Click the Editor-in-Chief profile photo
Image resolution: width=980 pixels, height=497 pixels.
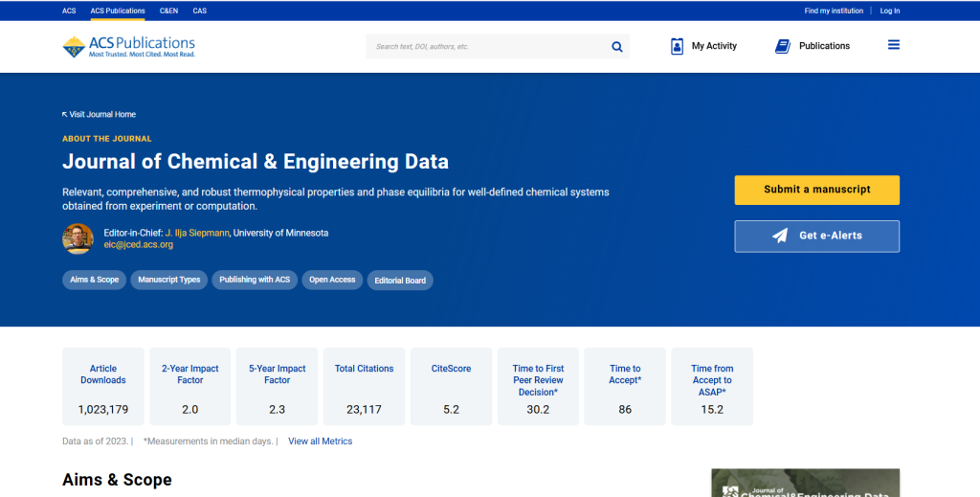coord(78,238)
